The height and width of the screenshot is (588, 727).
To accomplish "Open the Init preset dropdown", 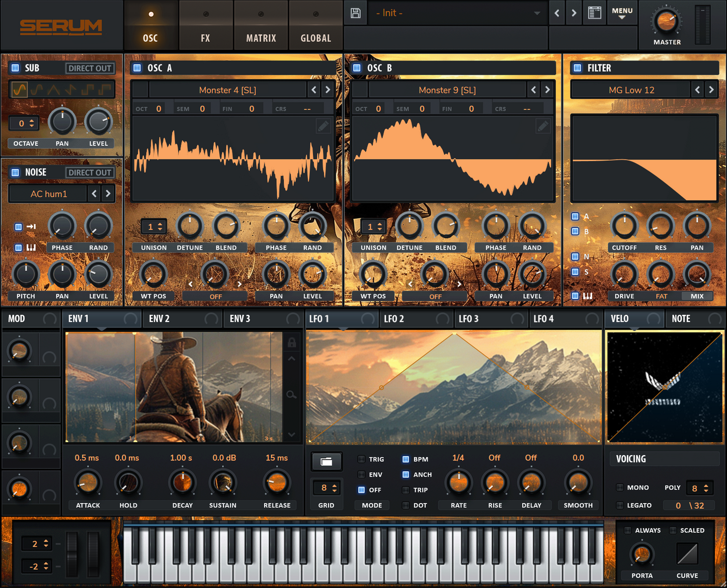I will [457, 13].
